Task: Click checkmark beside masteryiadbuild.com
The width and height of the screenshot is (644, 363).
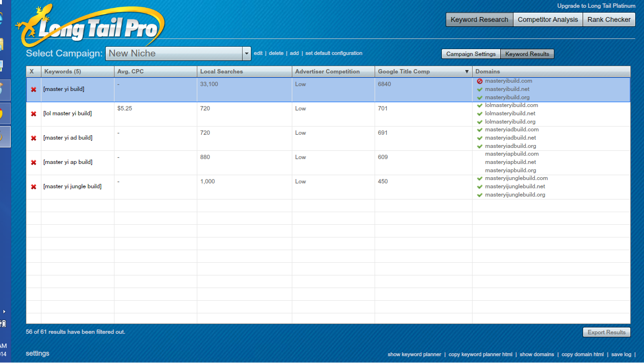Action: click(x=480, y=130)
